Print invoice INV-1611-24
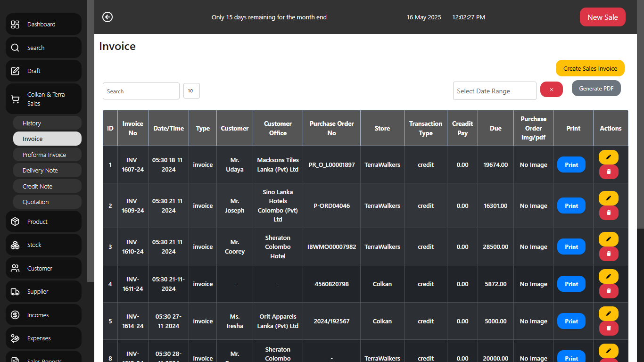This screenshot has height=362, width=644. 571,284
